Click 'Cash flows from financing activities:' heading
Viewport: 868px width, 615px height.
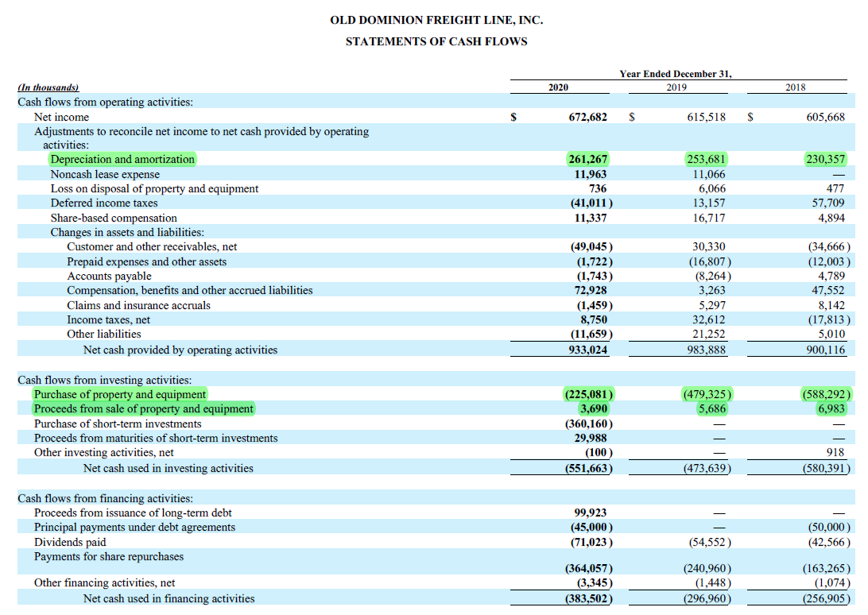[105, 499]
